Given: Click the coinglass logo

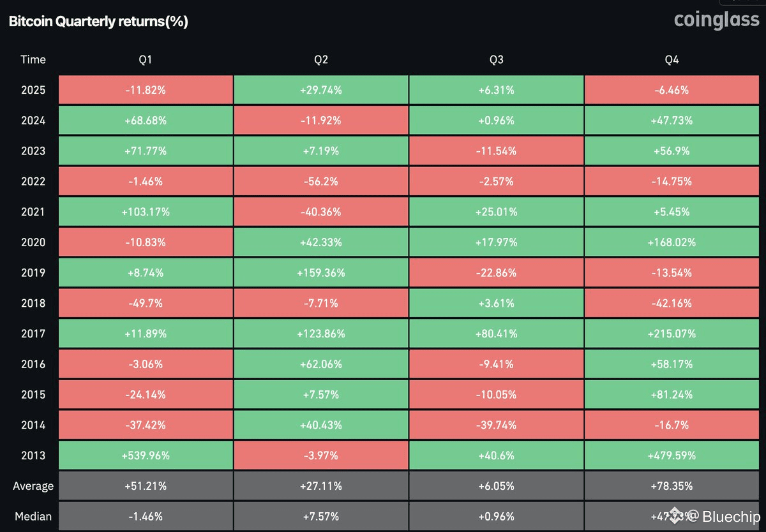Looking at the screenshot, I should point(716,20).
